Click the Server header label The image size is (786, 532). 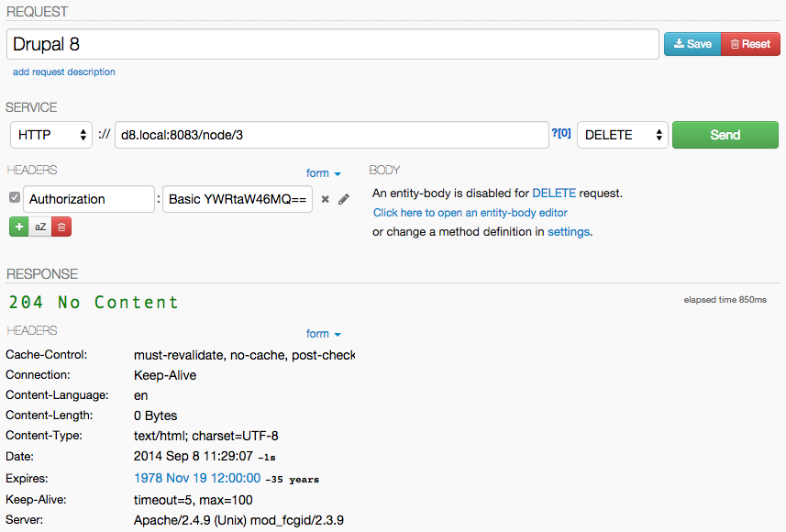(x=24, y=519)
